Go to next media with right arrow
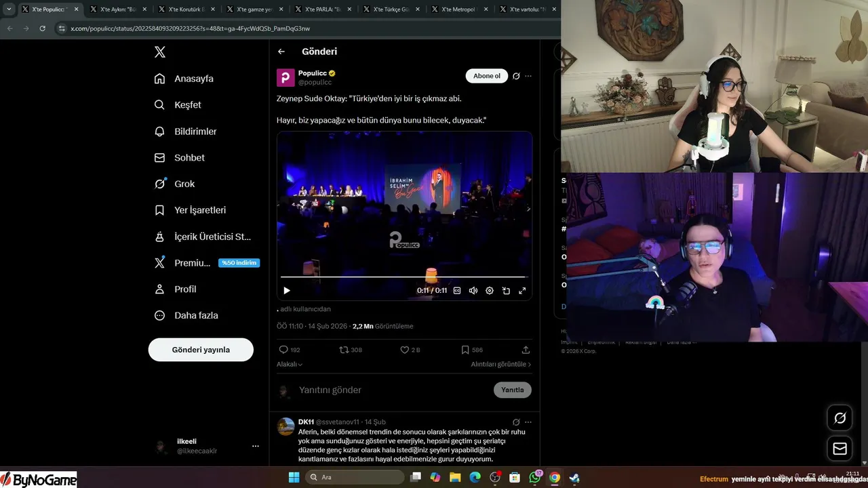The width and height of the screenshot is (868, 488). [528, 209]
